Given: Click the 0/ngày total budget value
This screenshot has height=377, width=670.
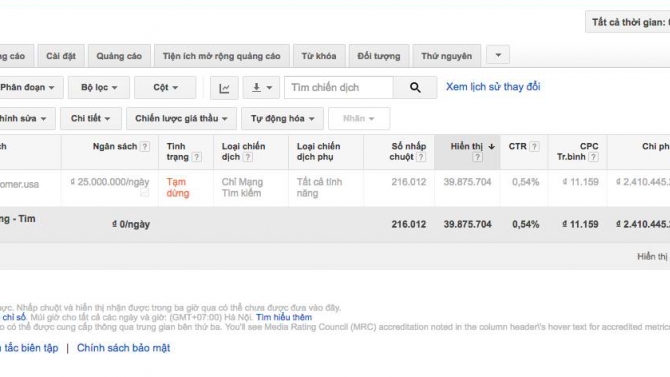Looking at the screenshot, I should [131, 224].
